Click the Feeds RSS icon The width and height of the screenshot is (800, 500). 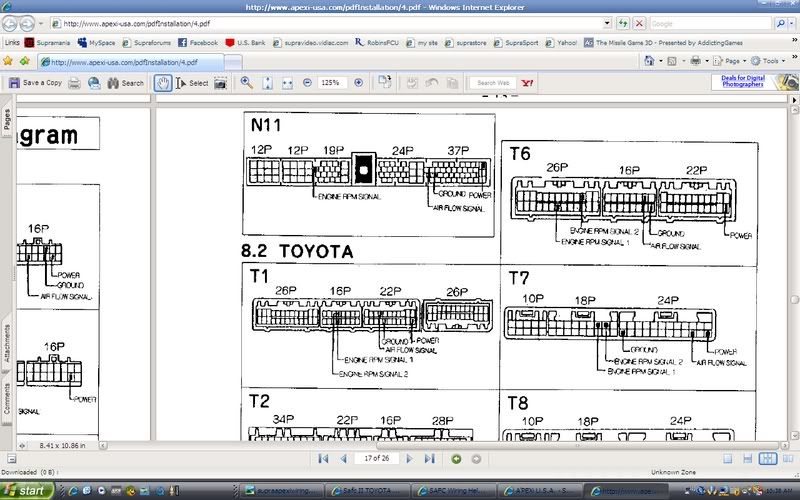(672, 61)
